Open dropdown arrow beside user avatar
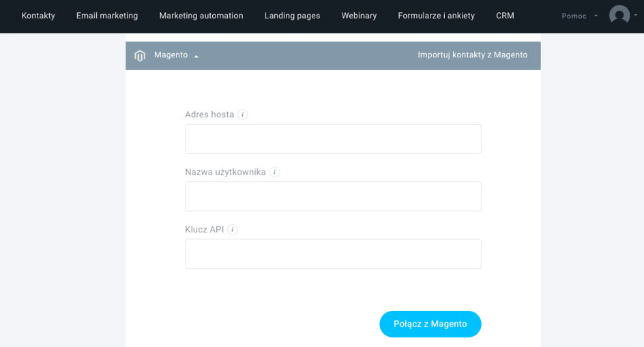The width and height of the screenshot is (644, 347). (x=635, y=15)
